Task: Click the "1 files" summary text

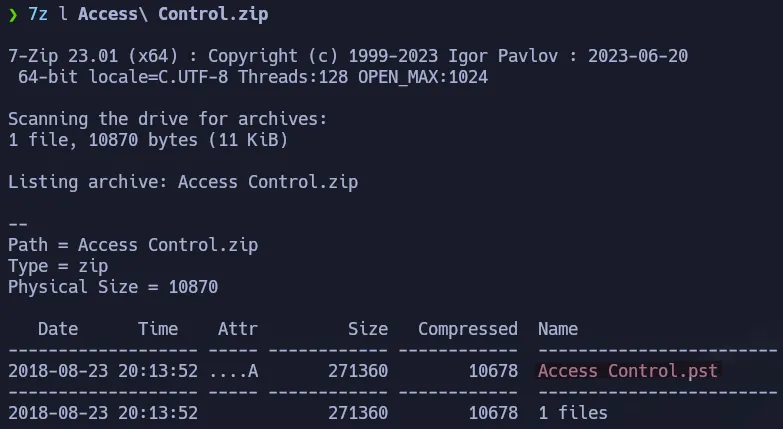Action: pos(572,413)
